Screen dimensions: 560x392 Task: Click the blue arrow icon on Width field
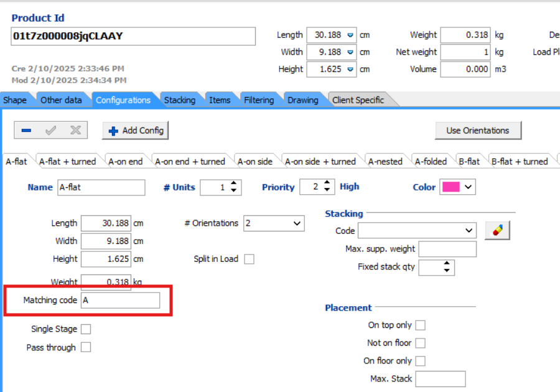tap(349, 52)
